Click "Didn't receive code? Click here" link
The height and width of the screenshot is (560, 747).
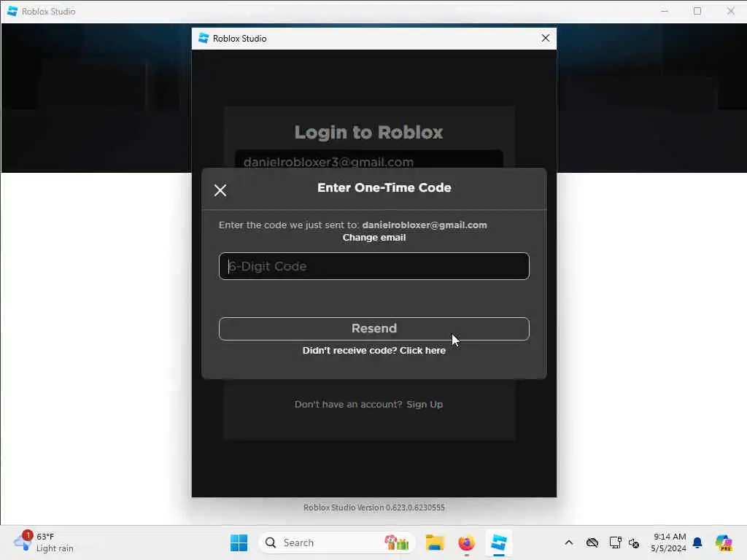[x=374, y=351]
